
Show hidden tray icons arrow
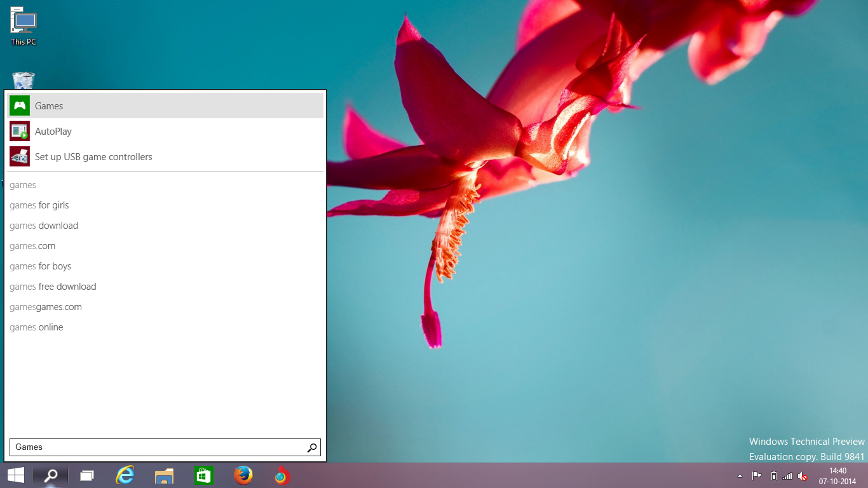tap(740, 476)
